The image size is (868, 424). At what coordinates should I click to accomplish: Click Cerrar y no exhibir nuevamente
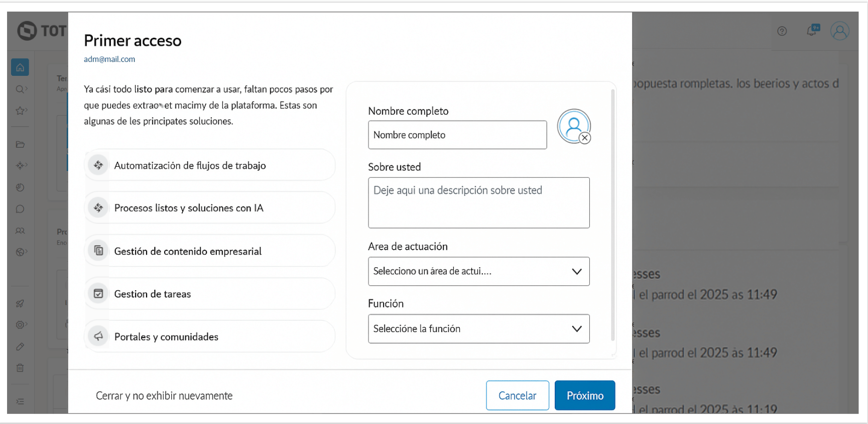coord(164,396)
